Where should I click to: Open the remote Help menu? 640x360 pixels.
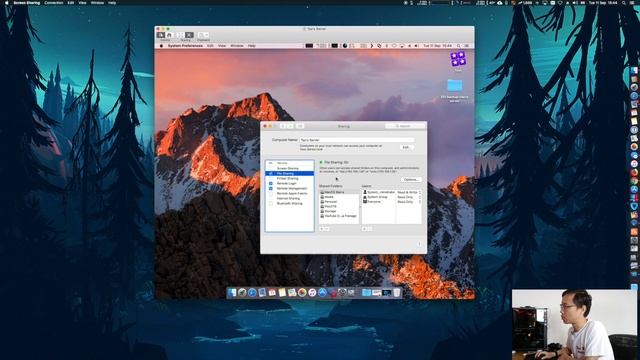[x=252, y=46]
